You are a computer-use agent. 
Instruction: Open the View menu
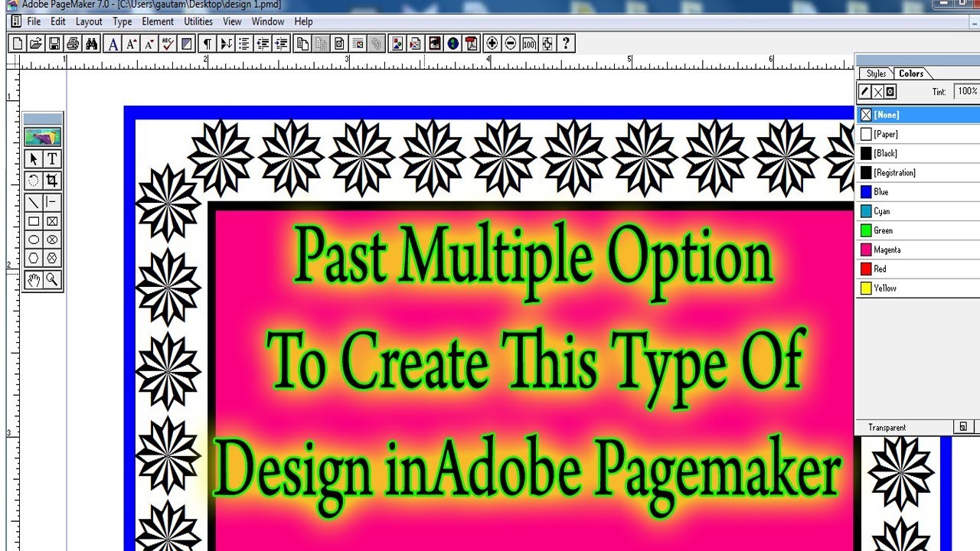(232, 21)
